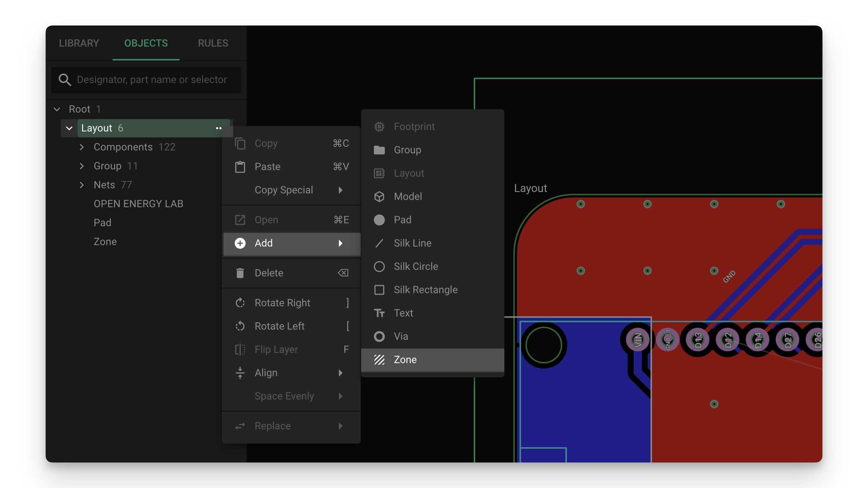Image resolution: width=868 pixels, height=488 pixels.
Task: Click the Open external-link icon
Action: pyautogui.click(x=240, y=220)
